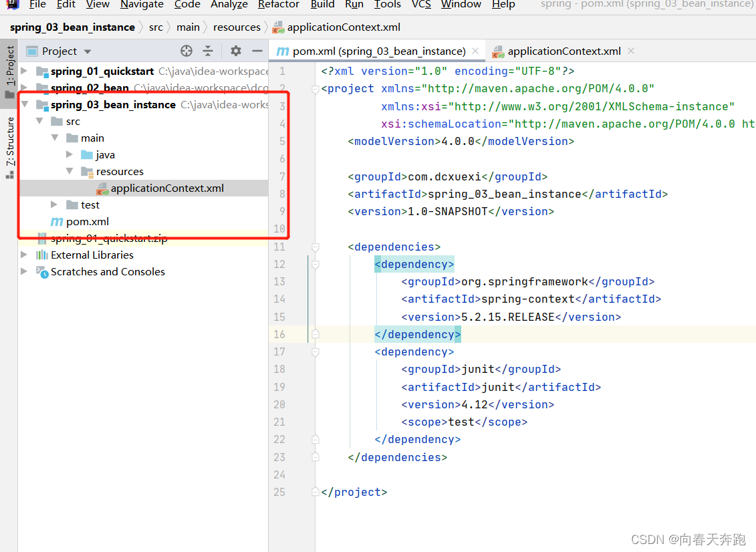Collapse the spring_03_bean_instance module

tap(25, 105)
